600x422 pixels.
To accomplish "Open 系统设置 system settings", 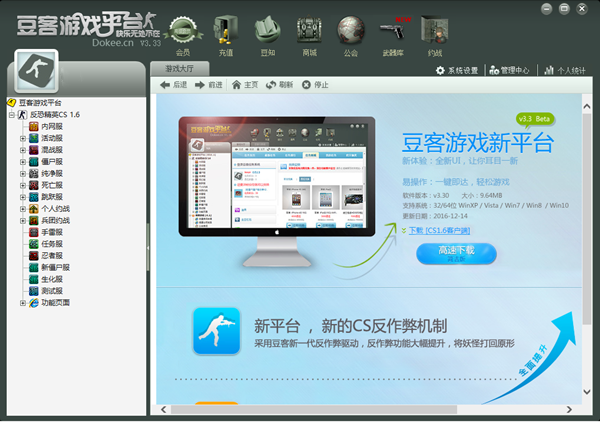I will point(457,70).
